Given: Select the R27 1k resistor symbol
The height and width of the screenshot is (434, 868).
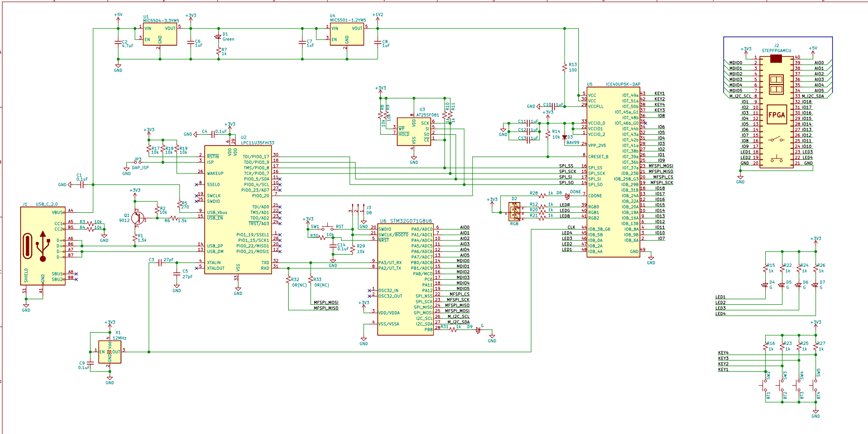Looking at the screenshot, I should (x=816, y=347).
